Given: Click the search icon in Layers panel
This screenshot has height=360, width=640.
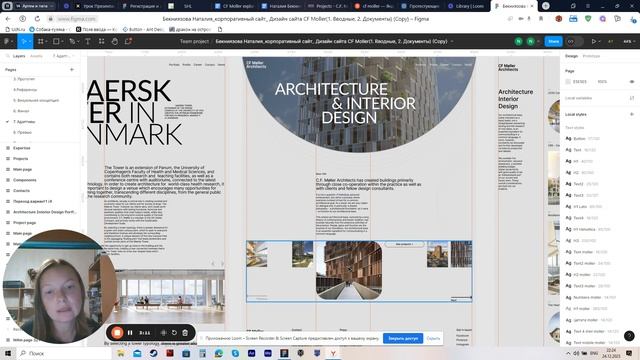Looking at the screenshot, I should (x=7, y=56).
